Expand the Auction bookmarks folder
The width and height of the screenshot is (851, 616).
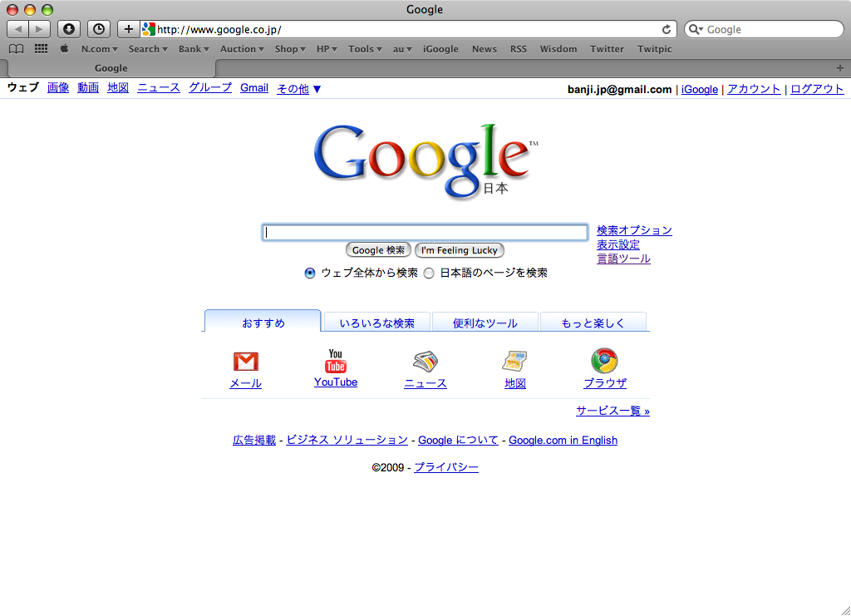tap(242, 49)
